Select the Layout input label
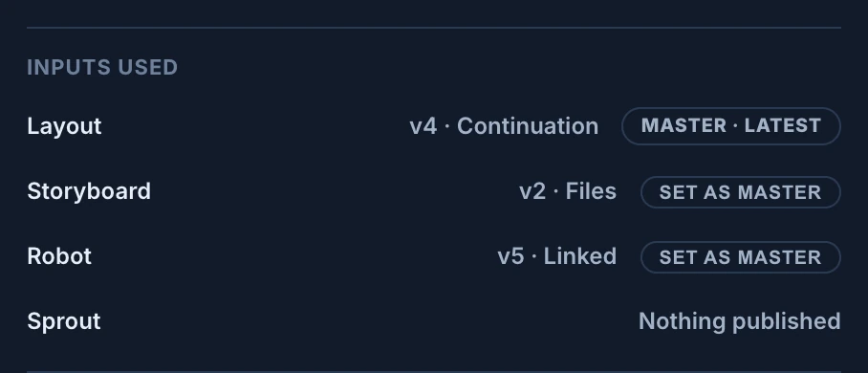 click(64, 126)
